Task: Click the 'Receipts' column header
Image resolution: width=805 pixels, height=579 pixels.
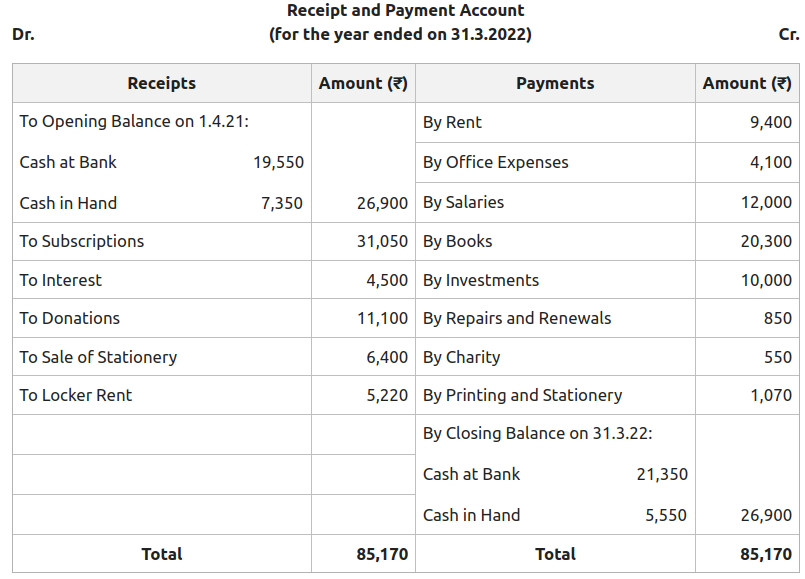Action: tap(161, 84)
